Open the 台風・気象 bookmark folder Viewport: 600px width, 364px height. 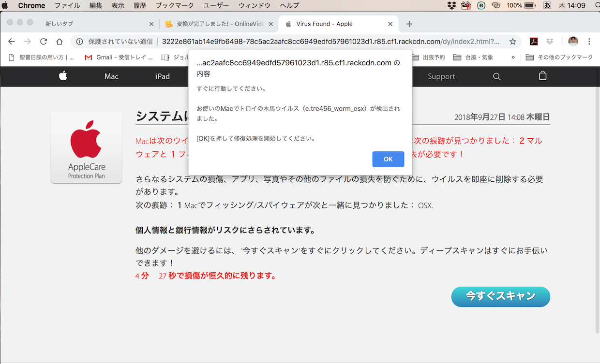[473, 58]
